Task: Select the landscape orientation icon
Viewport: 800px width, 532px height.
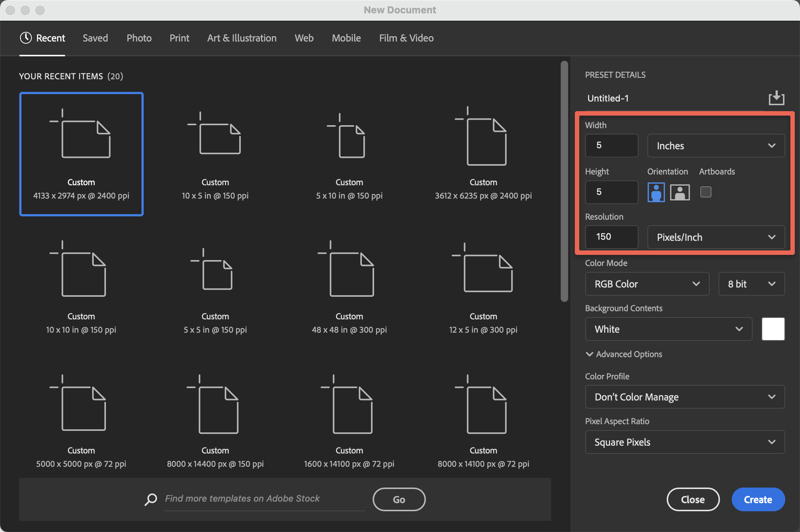Action: pos(680,192)
